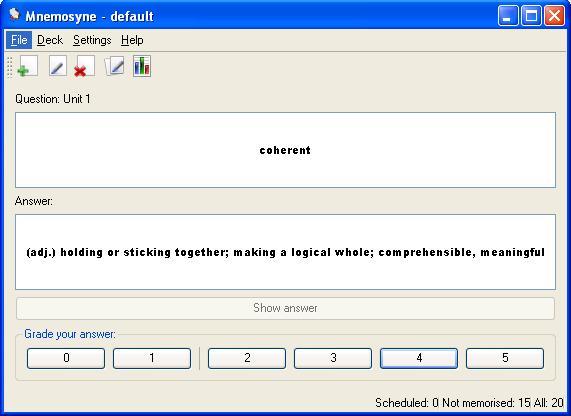
Task: Click the 'Question: Unit 1' label
Action: 53,99
